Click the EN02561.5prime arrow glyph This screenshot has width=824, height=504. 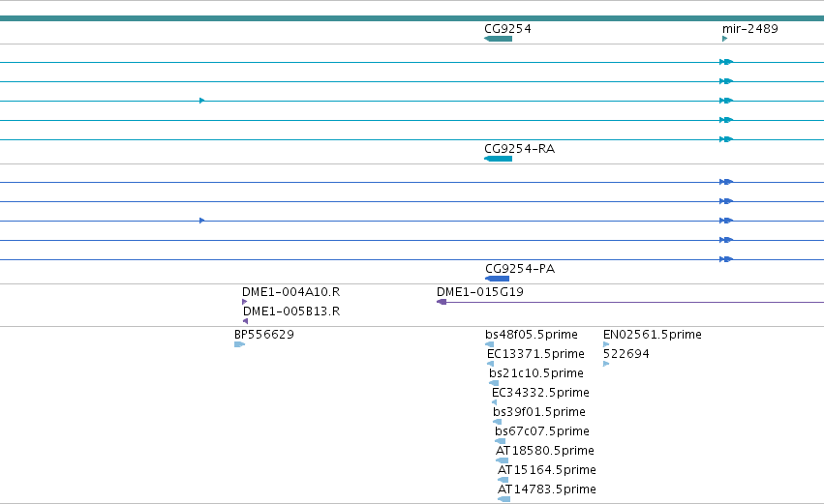(606, 344)
